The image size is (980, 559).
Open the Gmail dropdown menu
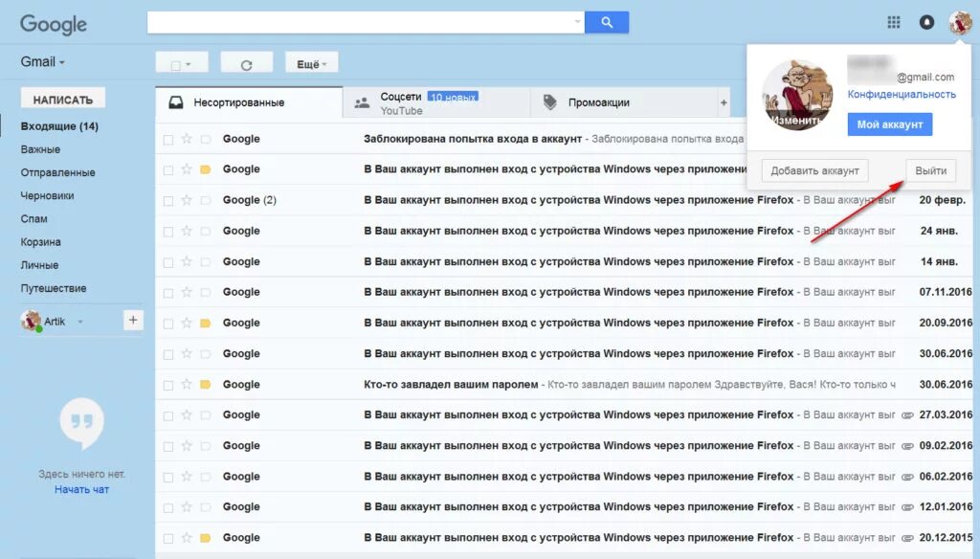(42, 62)
